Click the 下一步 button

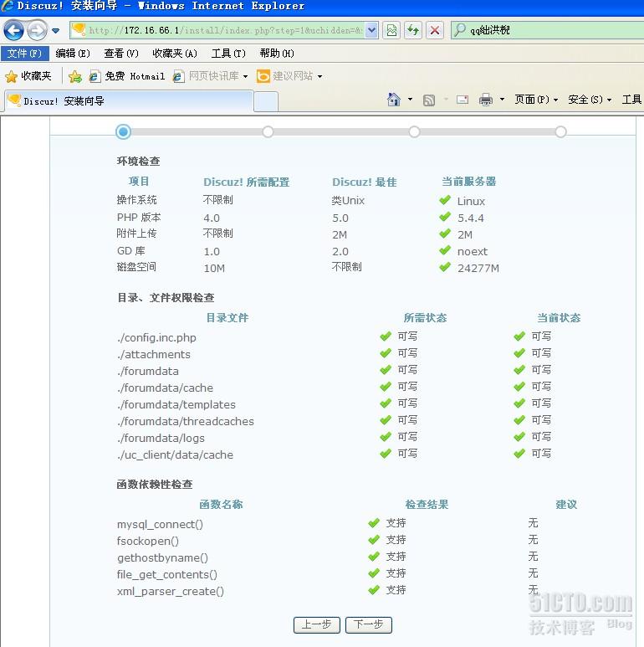[x=369, y=624]
